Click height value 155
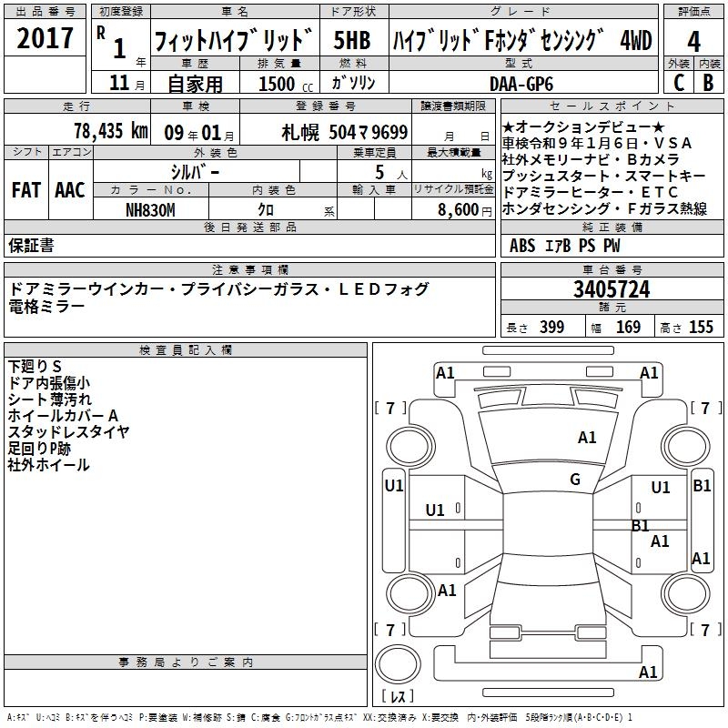The width and height of the screenshot is (728, 728). tap(701, 327)
